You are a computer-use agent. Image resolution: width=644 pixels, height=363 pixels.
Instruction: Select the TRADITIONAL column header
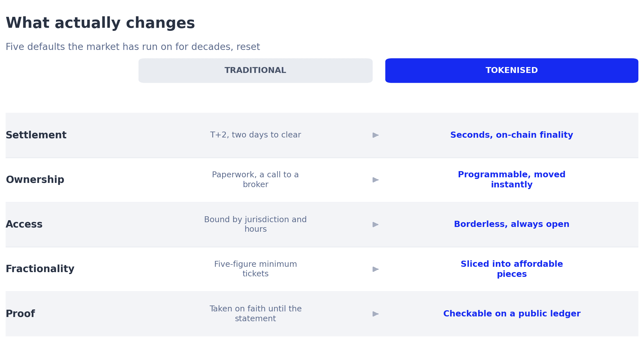click(255, 70)
